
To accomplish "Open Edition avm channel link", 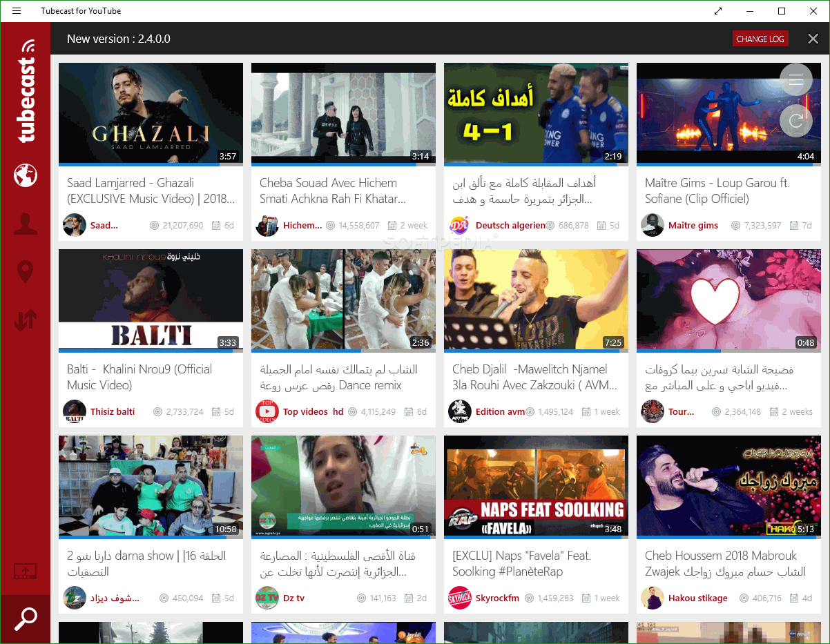I will (x=501, y=411).
